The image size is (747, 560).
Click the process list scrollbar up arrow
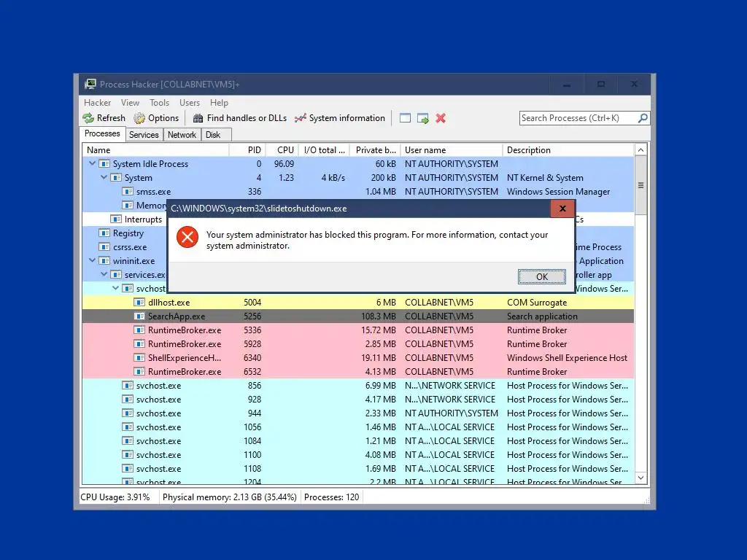(640, 150)
